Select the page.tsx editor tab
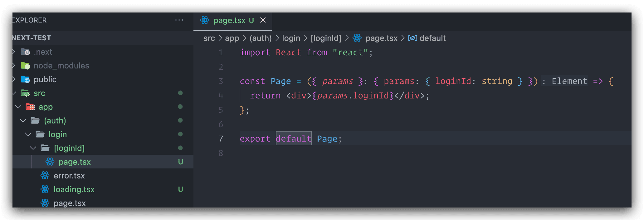This screenshot has width=644, height=220. (x=229, y=21)
